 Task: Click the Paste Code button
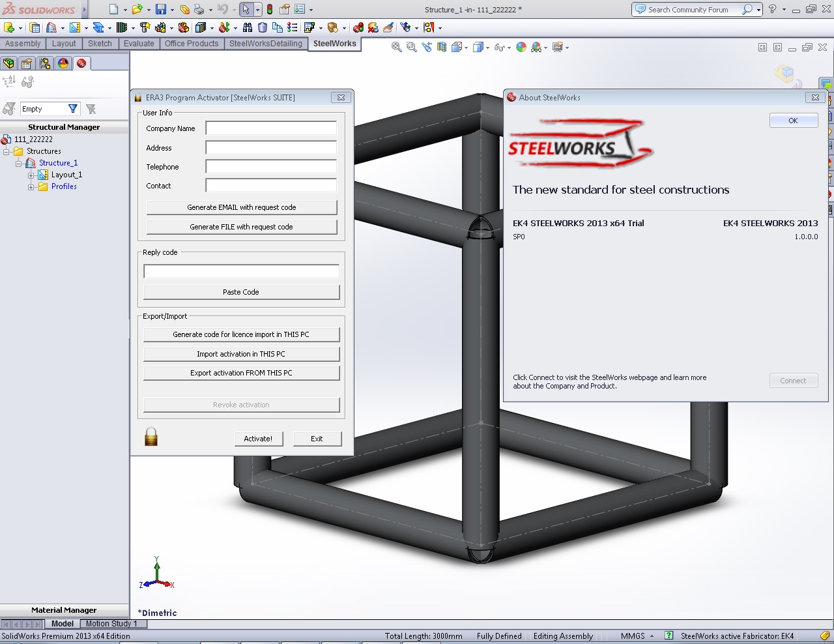coord(241,292)
